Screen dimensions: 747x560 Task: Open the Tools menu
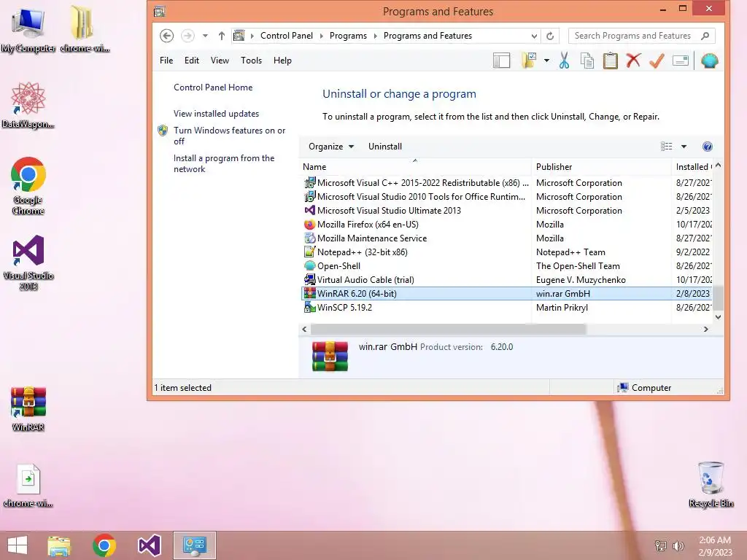(x=251, y=61)
